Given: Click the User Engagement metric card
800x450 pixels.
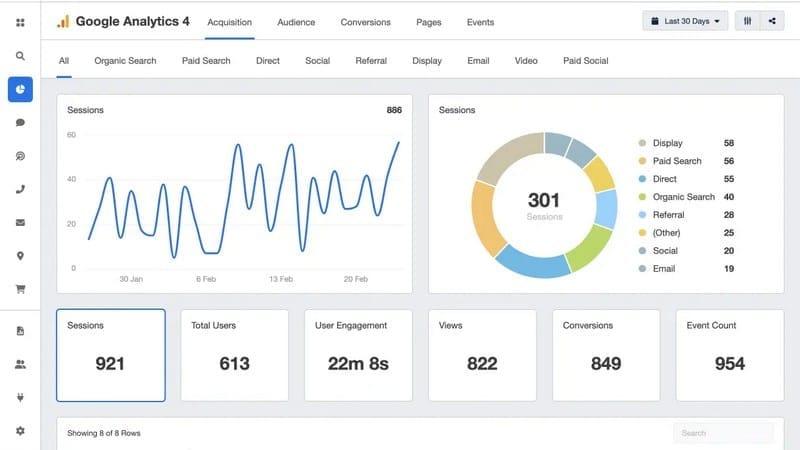Looking at the screenshot, I should [x=358, y=355].
